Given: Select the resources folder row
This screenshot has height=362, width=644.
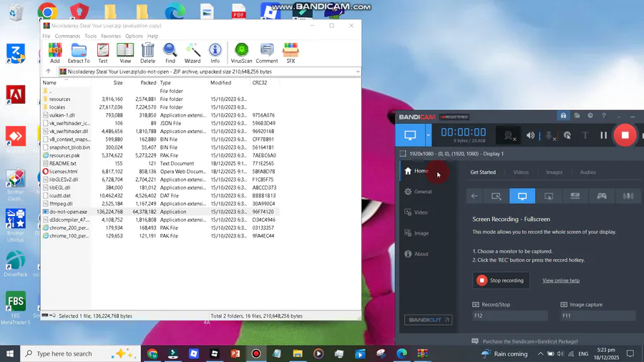Looking at the screenshot, I should point(160,99).
